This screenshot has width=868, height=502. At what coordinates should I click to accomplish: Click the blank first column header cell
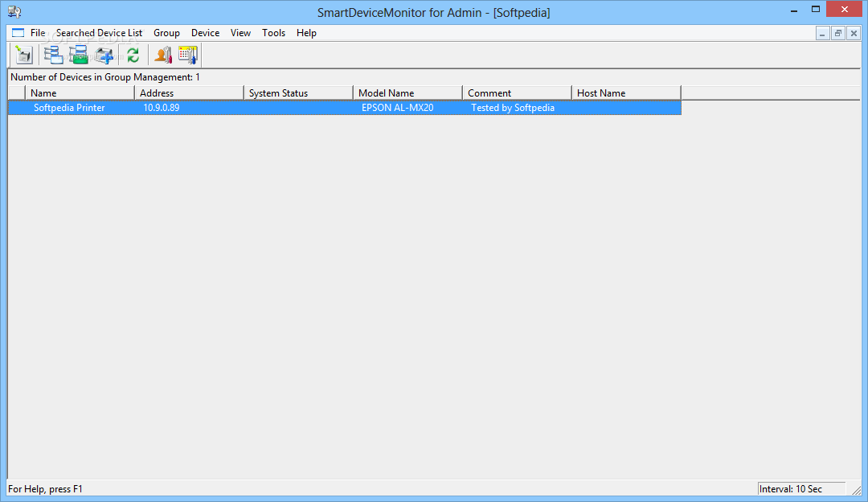click(x=17, y=93)
